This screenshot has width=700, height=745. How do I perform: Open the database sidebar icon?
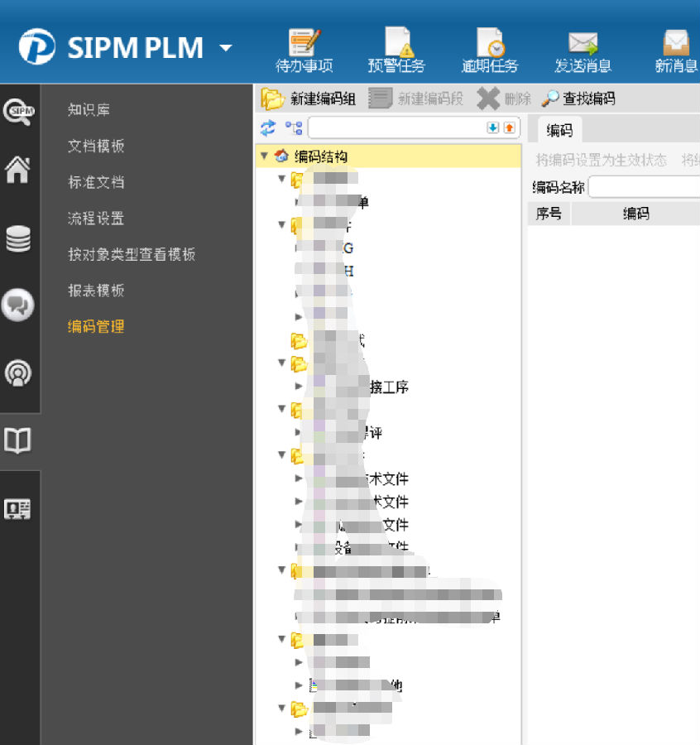(x=18, y=238)
